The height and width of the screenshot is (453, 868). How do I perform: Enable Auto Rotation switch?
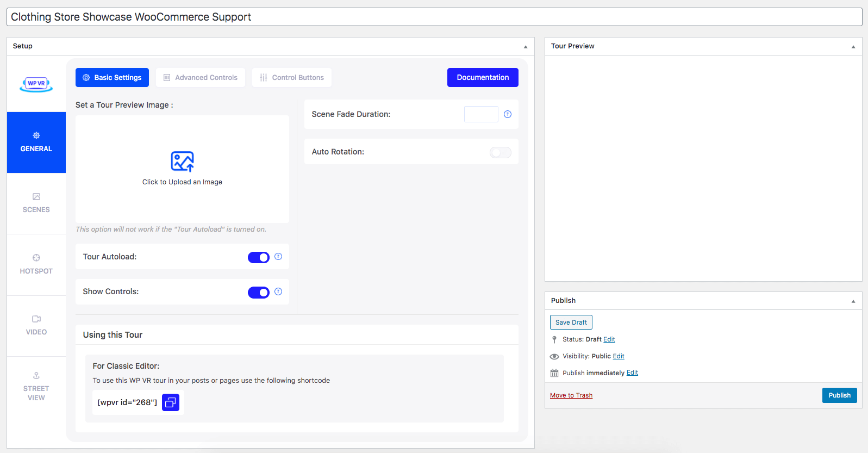pos(501,153)
